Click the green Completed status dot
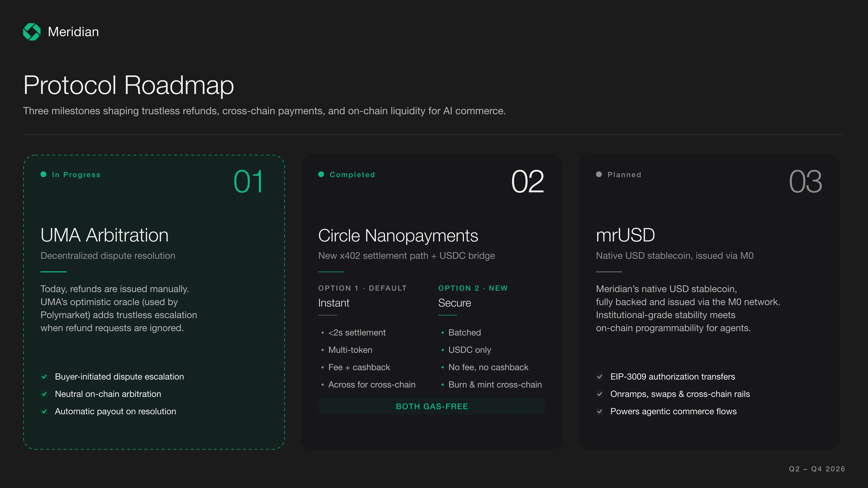868x488 pixels. 321,174
